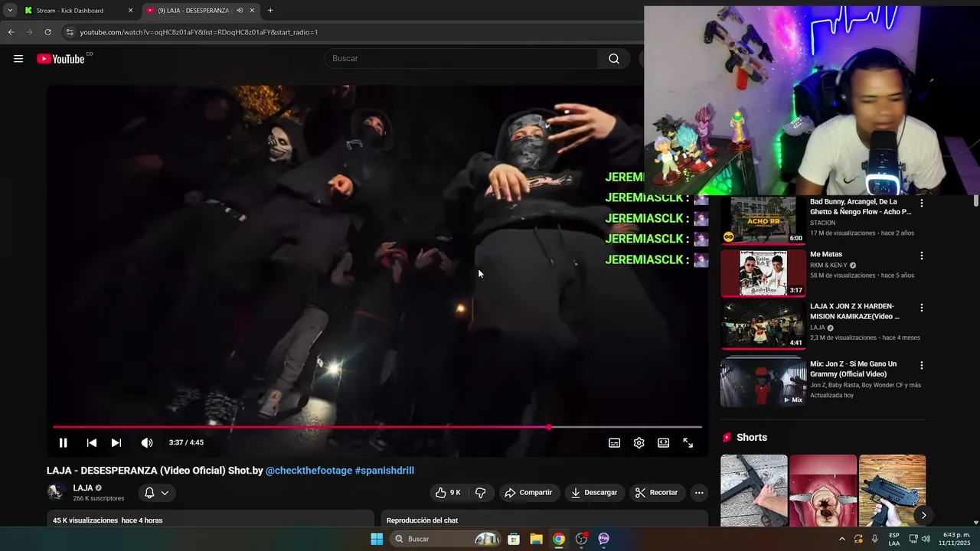980x551 pixels.
Task: Open the YouTube hamburger guide menu
Action: point(18,59)
